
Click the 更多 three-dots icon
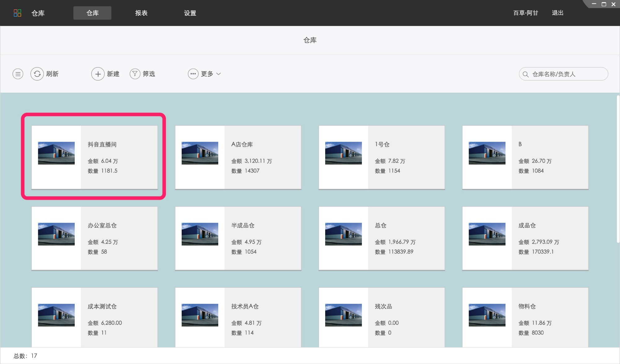point(193,74)
